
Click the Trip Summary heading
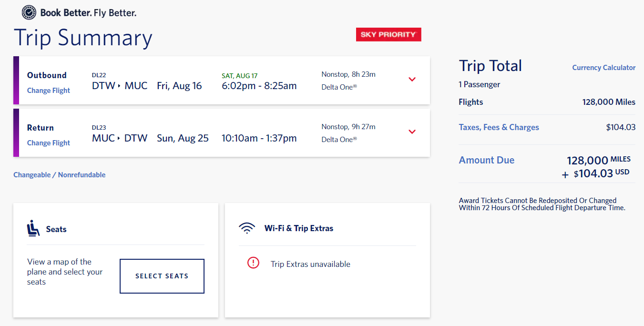(83, 38)
